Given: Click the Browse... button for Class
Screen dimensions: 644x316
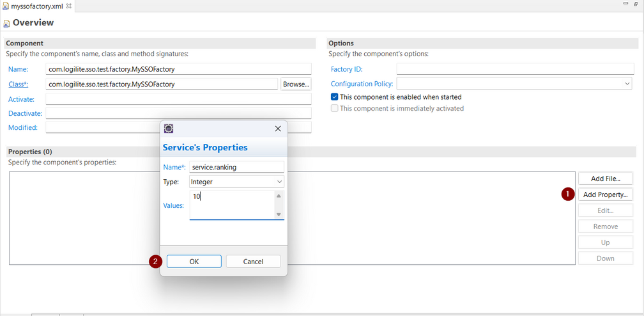Looking at the screenshot, I should pyautogui.click(x=296, y=84).
